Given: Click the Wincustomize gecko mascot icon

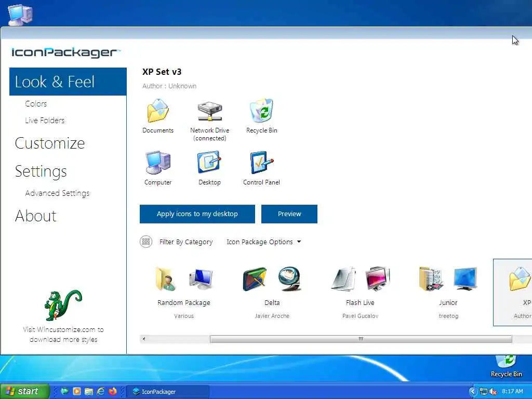Looking at the screenshot, I should click(x=63, y=305).
